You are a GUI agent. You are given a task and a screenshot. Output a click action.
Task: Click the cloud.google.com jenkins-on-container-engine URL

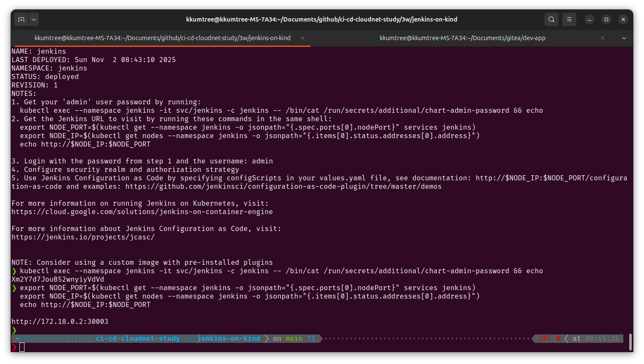click(142, 212)
